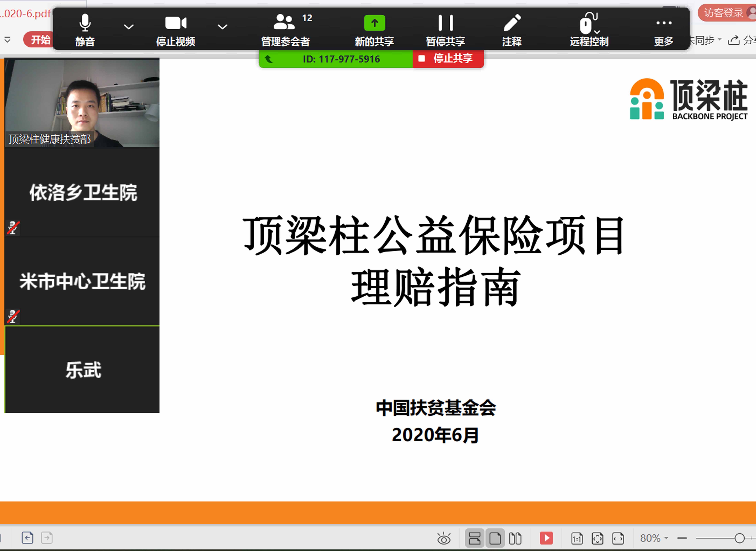This screenshot has width=756, height=551.
Task: Click the 停止共享 stop share button
Action: point(448,59)
